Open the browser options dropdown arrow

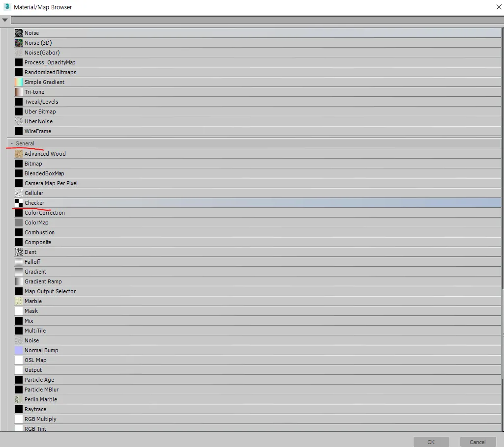(5, 20)
